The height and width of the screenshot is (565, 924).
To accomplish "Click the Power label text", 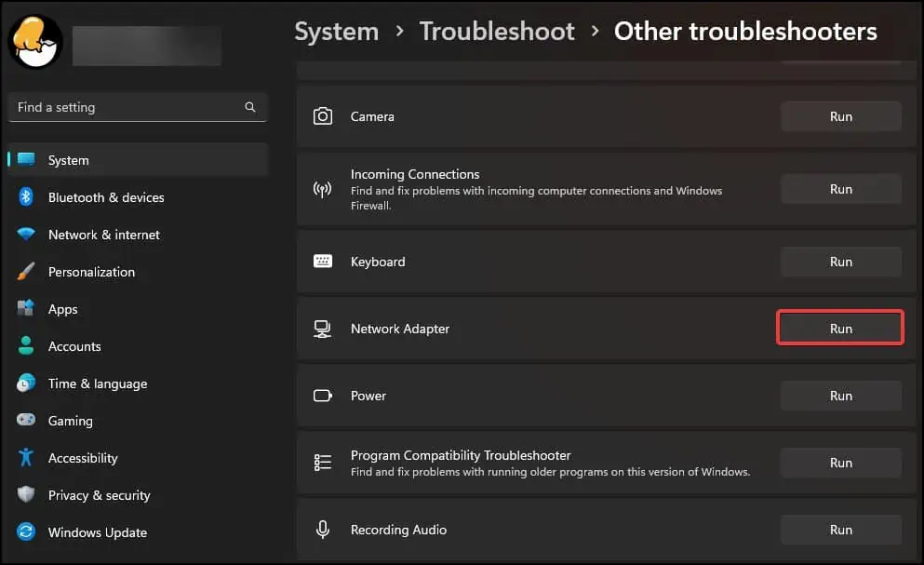I will [368, 396].
